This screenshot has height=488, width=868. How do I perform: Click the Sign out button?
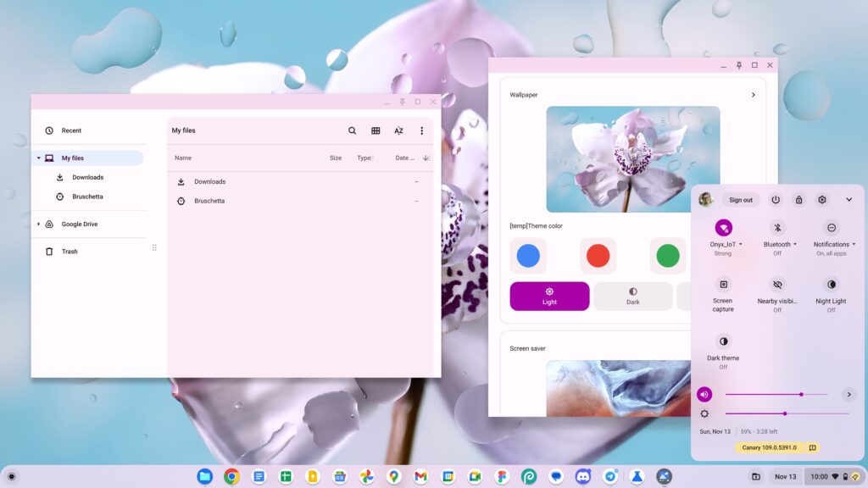coord(740,199)
